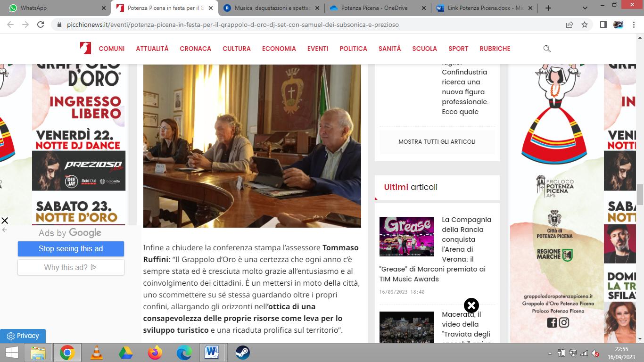
Task: Go to the CRONACA section
Action: click(196, 49)
